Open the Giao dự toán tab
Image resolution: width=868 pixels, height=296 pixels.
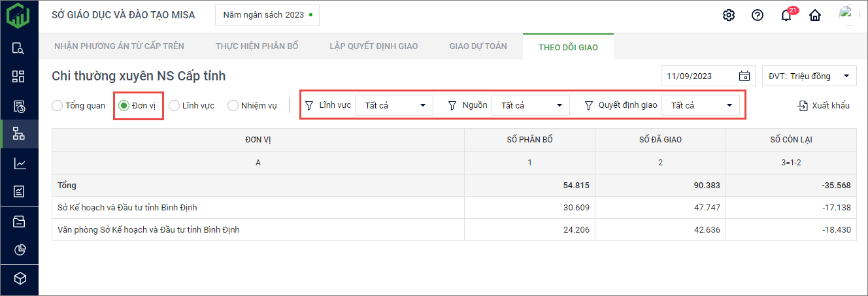point(478,46)
